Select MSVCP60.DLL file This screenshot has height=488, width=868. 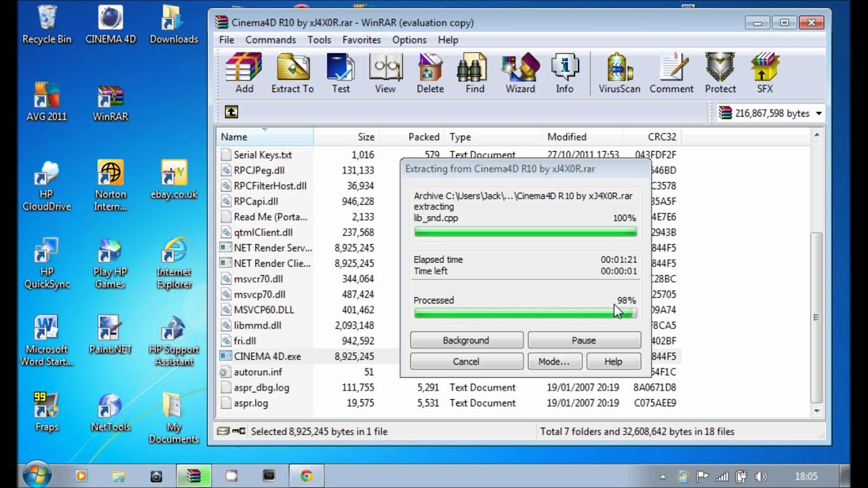264,310
